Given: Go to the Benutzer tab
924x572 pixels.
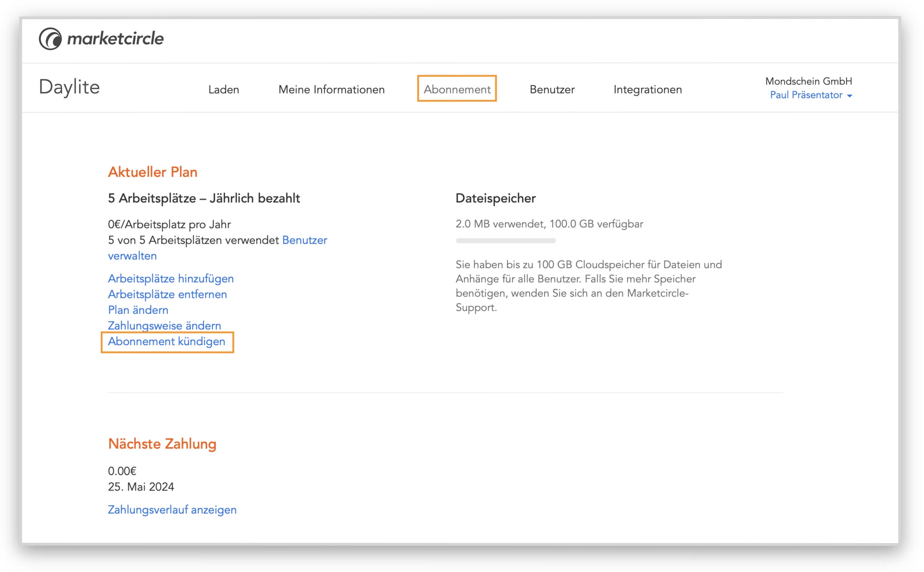Looking at the screenshot, I should click(x=552, y=90).
